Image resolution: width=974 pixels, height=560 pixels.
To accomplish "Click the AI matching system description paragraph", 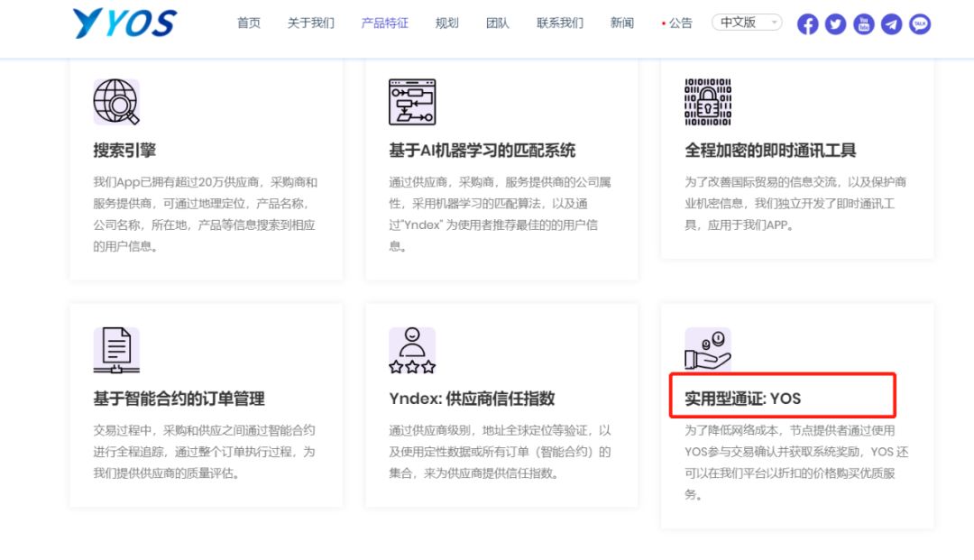I will pyautogui.click(x=501, y=215).
